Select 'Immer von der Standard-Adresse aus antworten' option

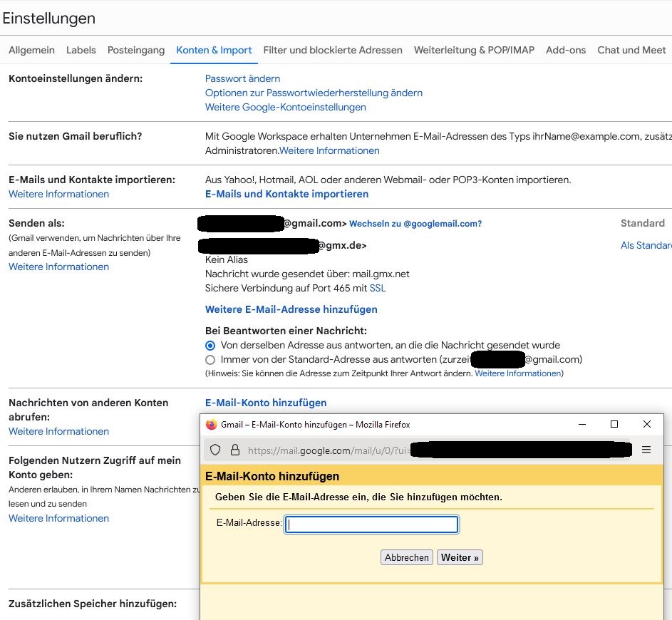(x=210, y=359)
